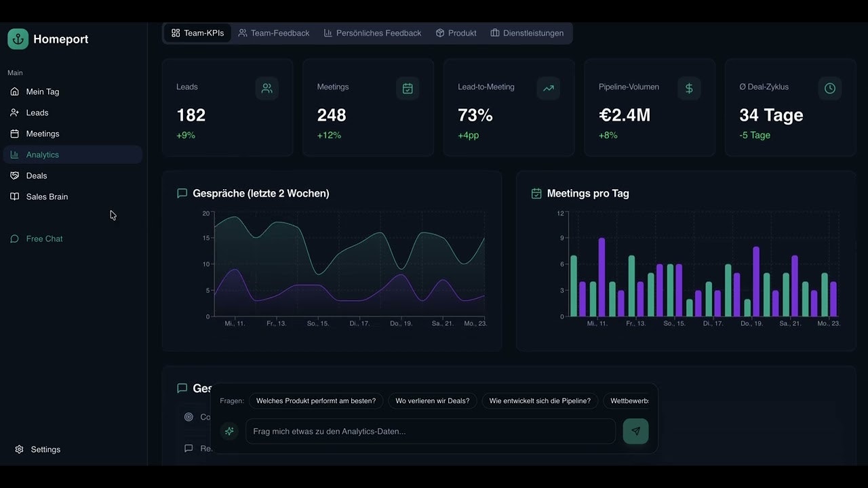Click the 73% Lead-to-Meeting value
The image size is (868, 488).
click(x=475, y=115)
